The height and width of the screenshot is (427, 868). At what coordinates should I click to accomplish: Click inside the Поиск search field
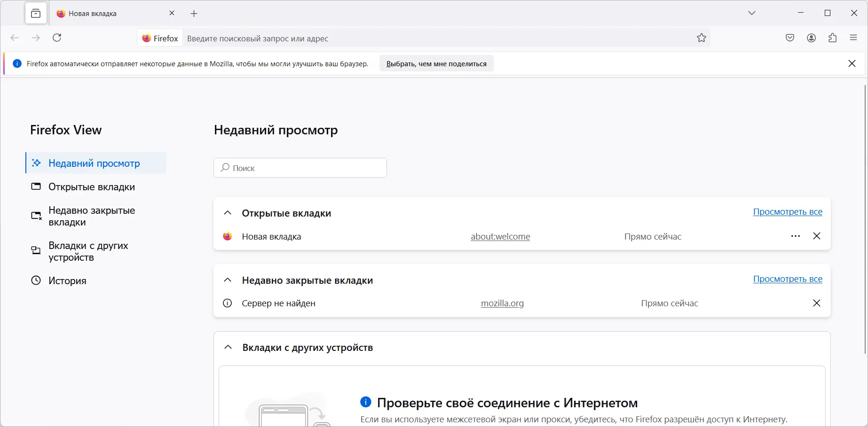(300, 168)
